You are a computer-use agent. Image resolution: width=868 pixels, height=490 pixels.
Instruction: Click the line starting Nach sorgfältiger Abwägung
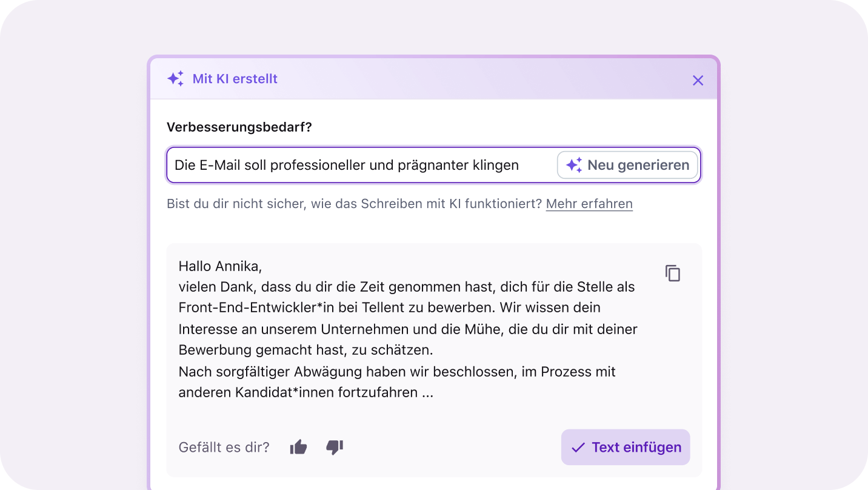(396, 371)
